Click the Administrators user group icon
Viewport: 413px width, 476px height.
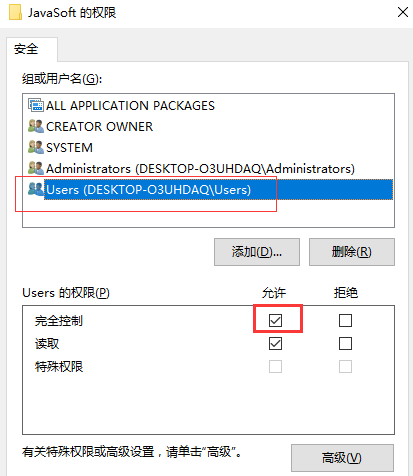36,168
